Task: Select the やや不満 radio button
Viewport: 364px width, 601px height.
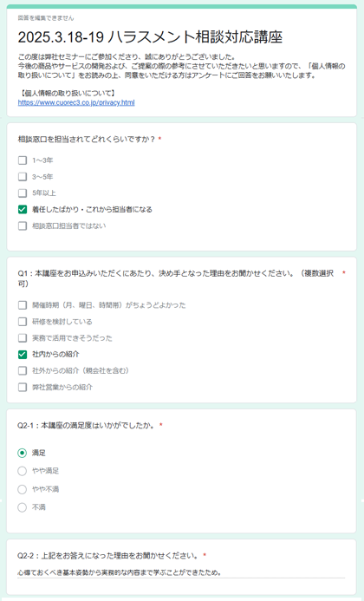Action: (23, 489)
